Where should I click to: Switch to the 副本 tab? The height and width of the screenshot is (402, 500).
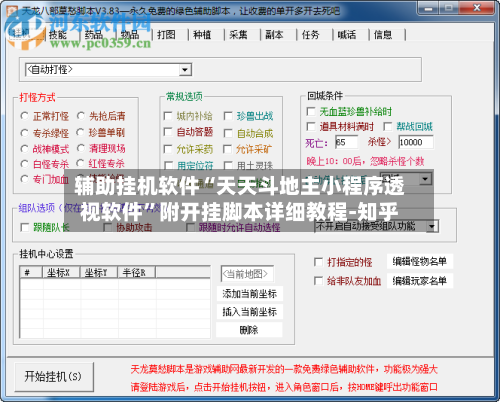(x=274, y=35)
